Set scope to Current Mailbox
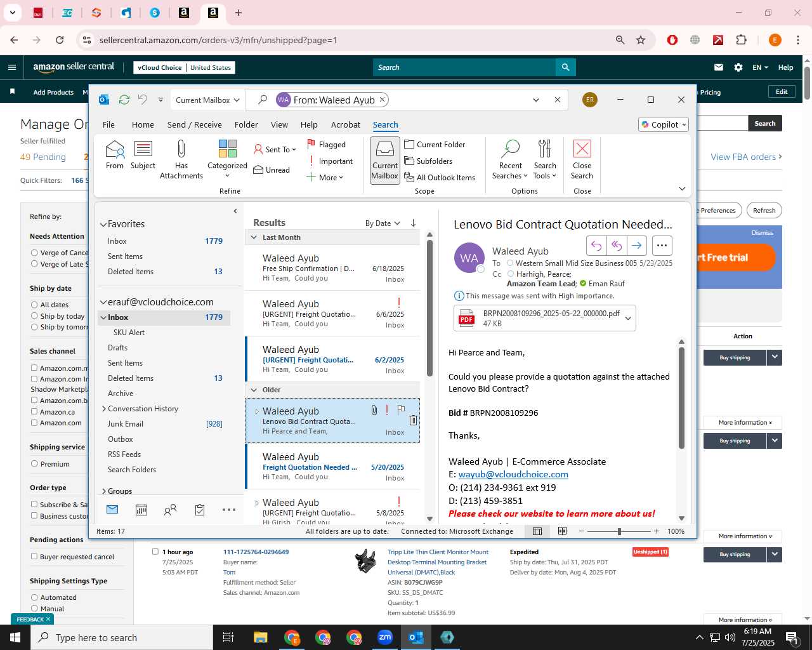Viewport: 812px width, 650px height. point(385,160)
